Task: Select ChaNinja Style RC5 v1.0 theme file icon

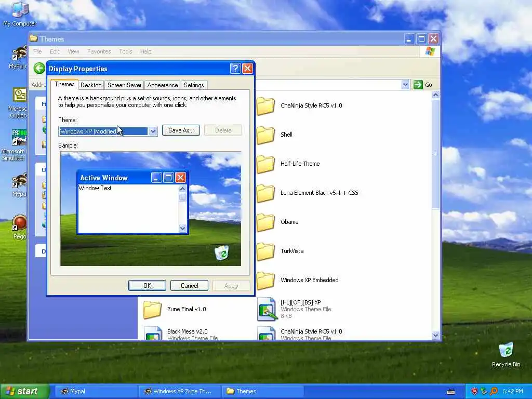Action: point(267,333)
